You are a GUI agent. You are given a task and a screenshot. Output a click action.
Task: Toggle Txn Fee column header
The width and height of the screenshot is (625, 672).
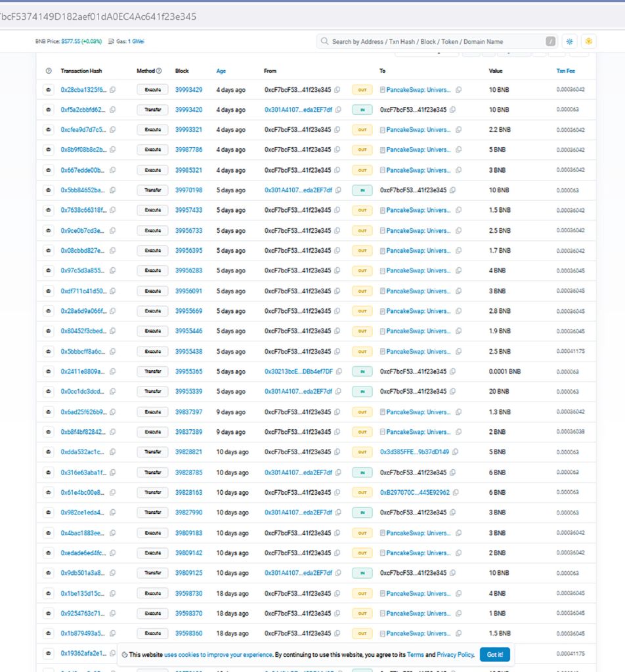565,71
